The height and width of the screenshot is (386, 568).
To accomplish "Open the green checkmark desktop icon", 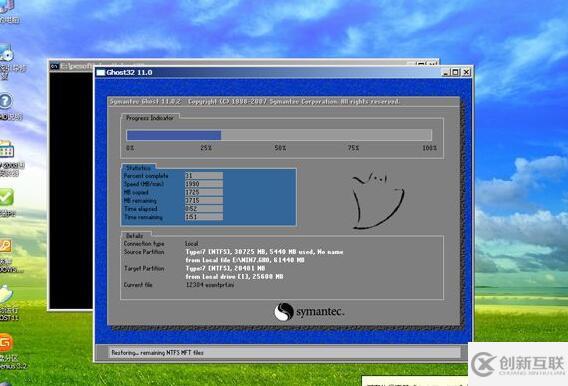I will click(x=6, y=198).
